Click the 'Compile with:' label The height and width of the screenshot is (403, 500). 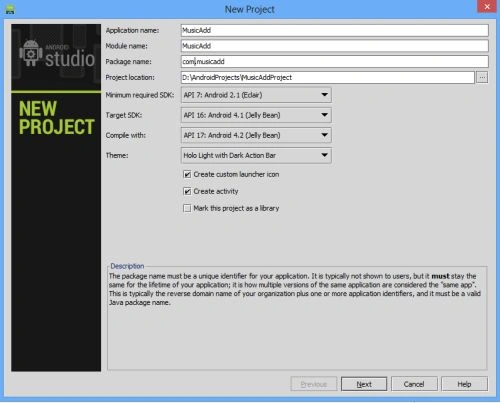[x=126, y=135]
